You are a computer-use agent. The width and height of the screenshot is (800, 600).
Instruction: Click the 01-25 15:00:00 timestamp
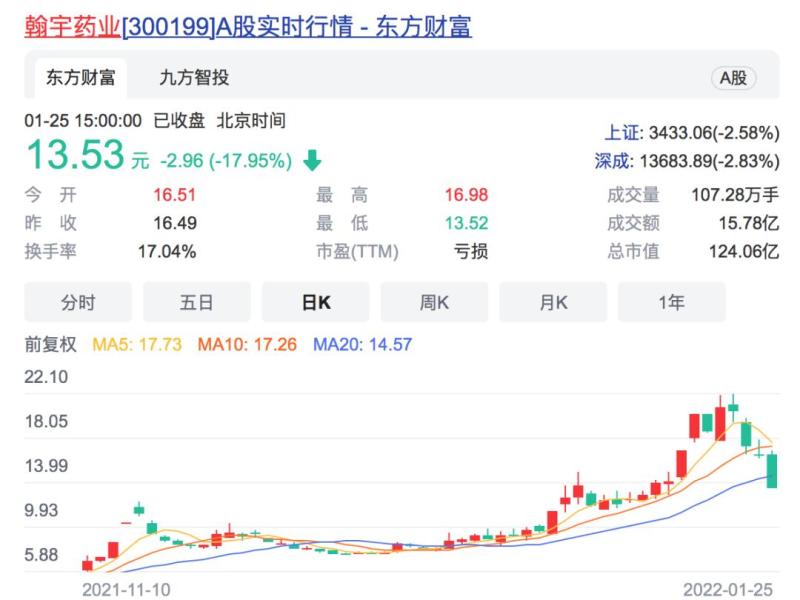pos(83,121)
